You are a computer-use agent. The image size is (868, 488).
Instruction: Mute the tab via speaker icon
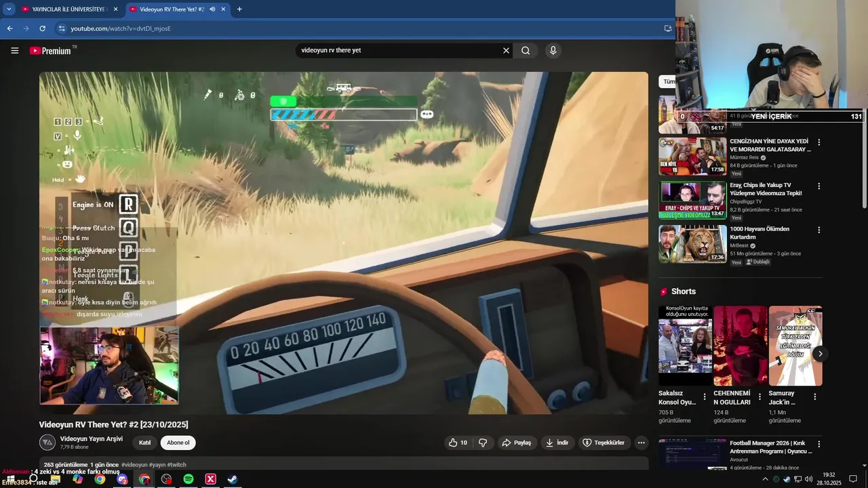coord(212,9)
